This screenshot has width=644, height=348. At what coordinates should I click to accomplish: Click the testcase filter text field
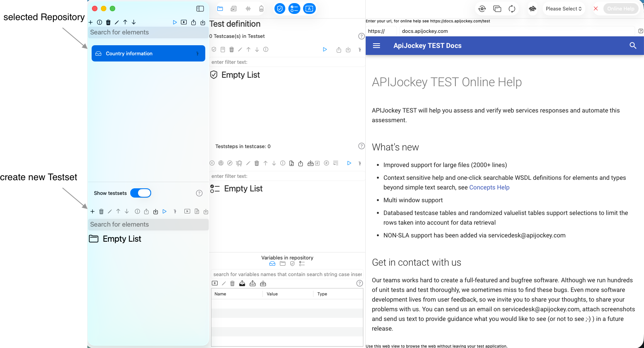(x=286, y=62)
